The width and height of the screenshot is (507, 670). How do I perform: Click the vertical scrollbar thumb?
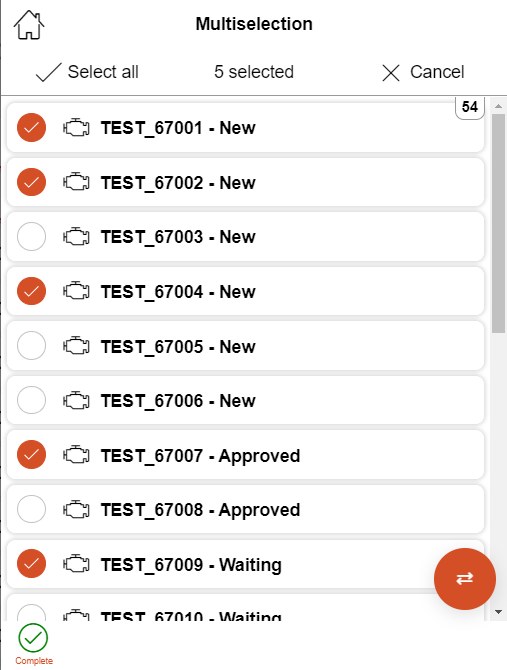(x=498, y=223)
